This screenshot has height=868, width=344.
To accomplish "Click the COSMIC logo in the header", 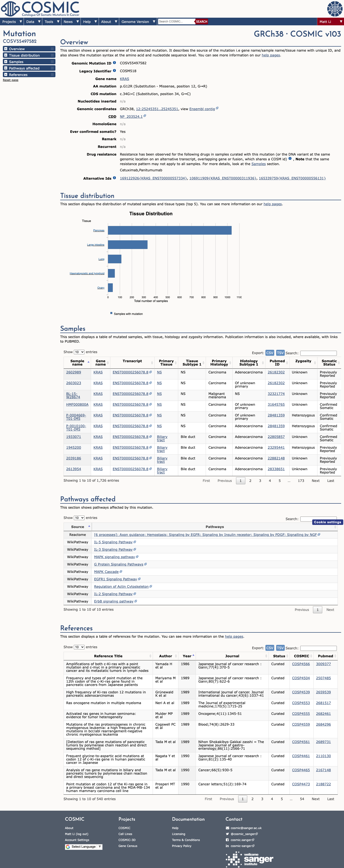I will [x=40, y=9].
